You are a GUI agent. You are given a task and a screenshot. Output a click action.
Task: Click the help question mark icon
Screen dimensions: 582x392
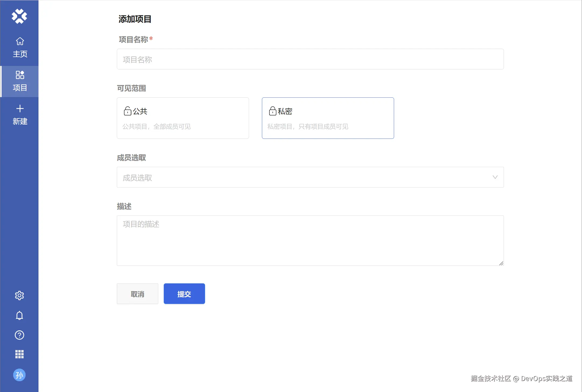19,335
